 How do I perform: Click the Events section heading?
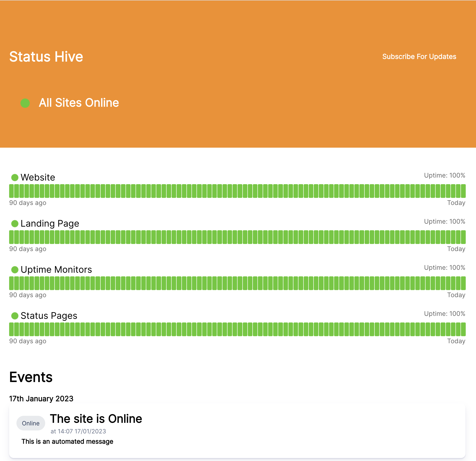tap(31, 377)
